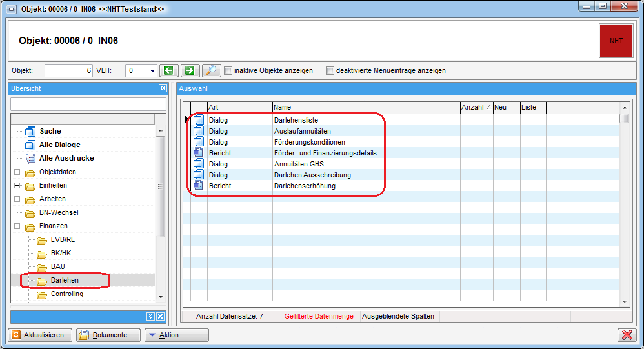644x349 pixels.
Task: Select the Controlling folder in tree
Action: (x=66, y=294)
